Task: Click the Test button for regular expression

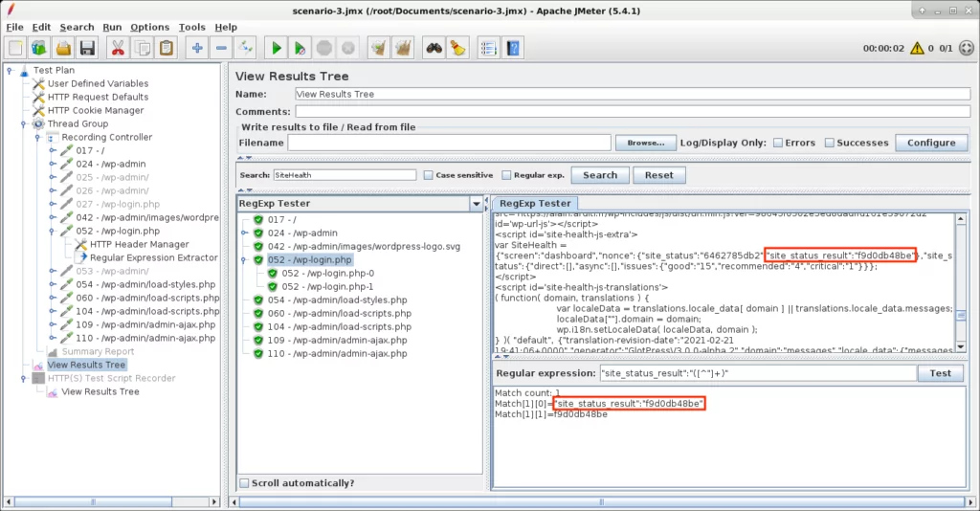Action: 940,373
